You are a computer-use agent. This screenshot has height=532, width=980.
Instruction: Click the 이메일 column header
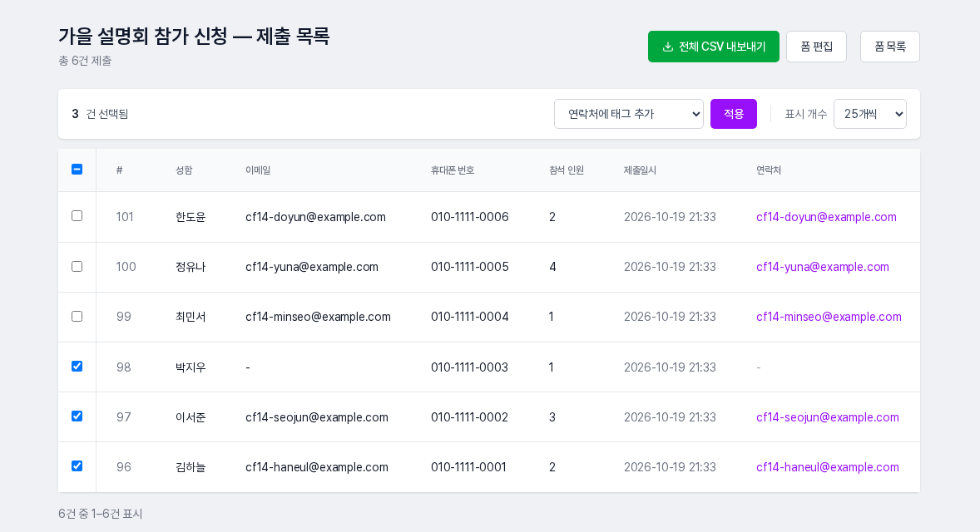point(258,170)
